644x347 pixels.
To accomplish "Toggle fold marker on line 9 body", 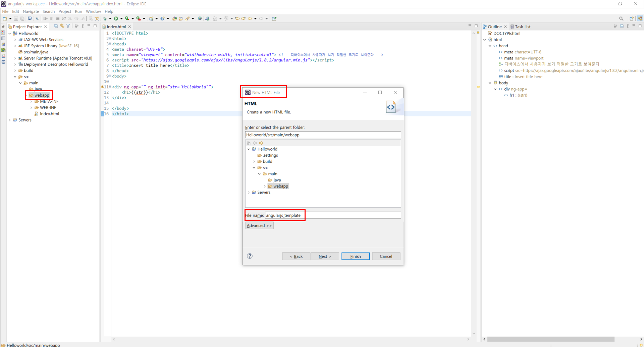I will (110, 76).
